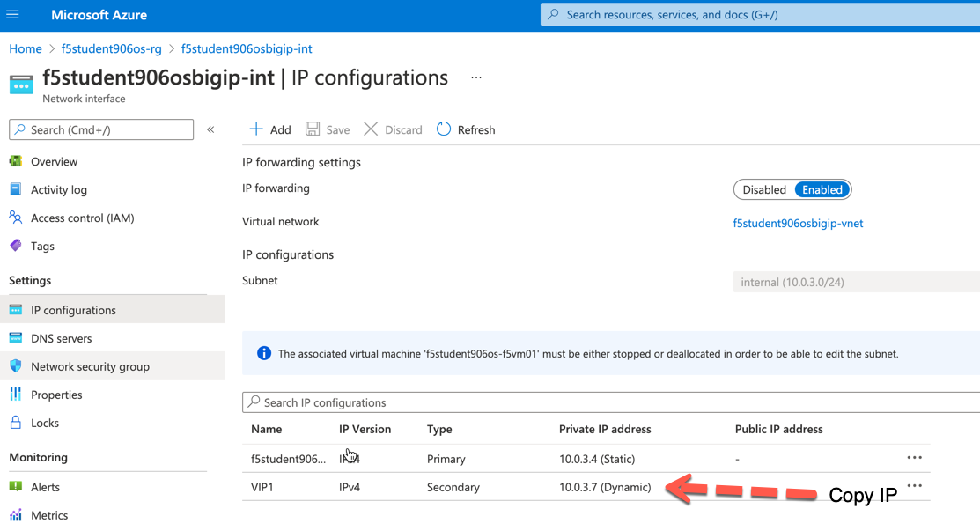
Task: Open f5student906os-rg breadcrumb
Action: pyautogui.click(x=111, y=48)
